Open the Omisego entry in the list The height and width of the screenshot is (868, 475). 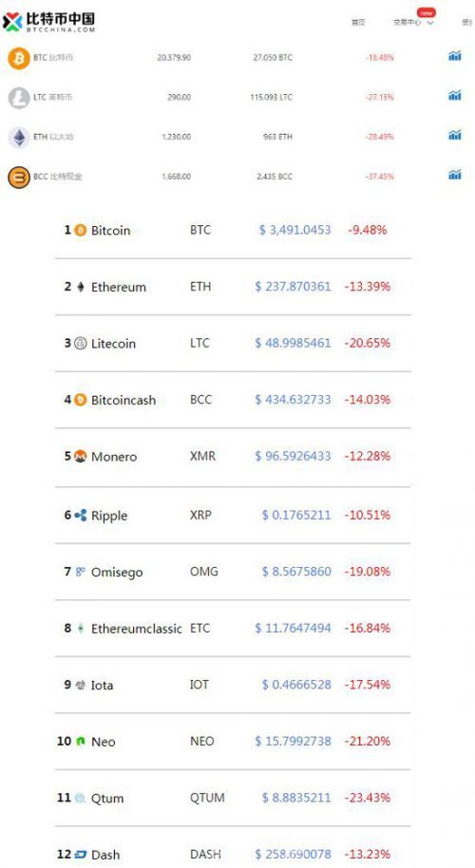[x=117, y=573]
